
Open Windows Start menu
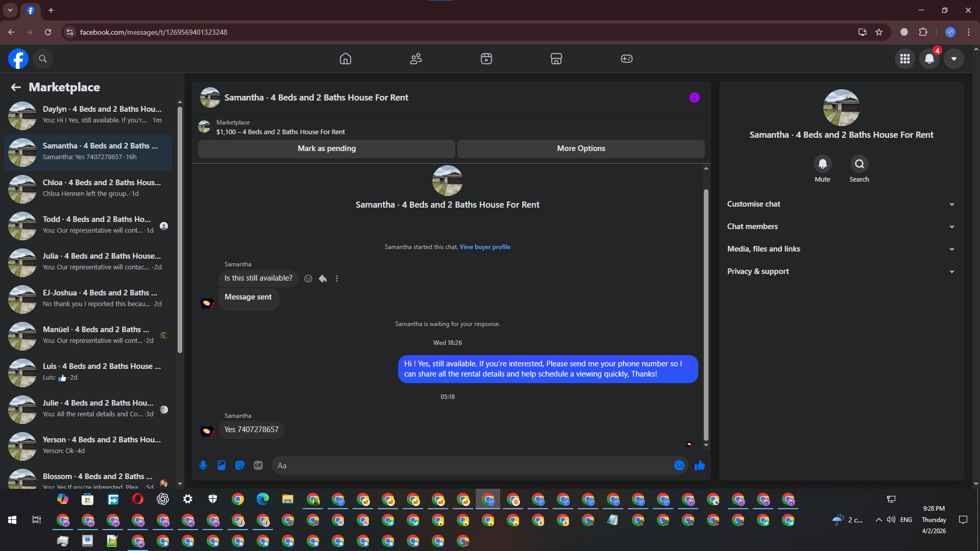point(12,520)
